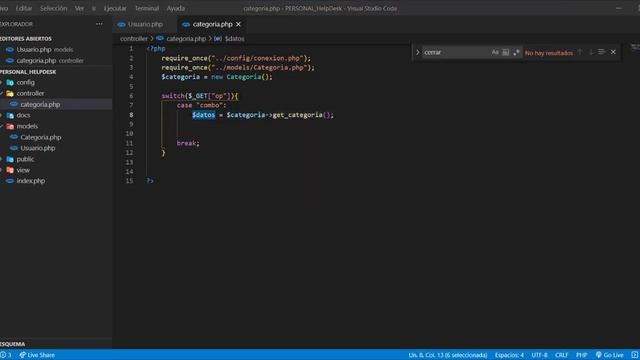
Task: Open Ver menu
Action: coord(79,8)
